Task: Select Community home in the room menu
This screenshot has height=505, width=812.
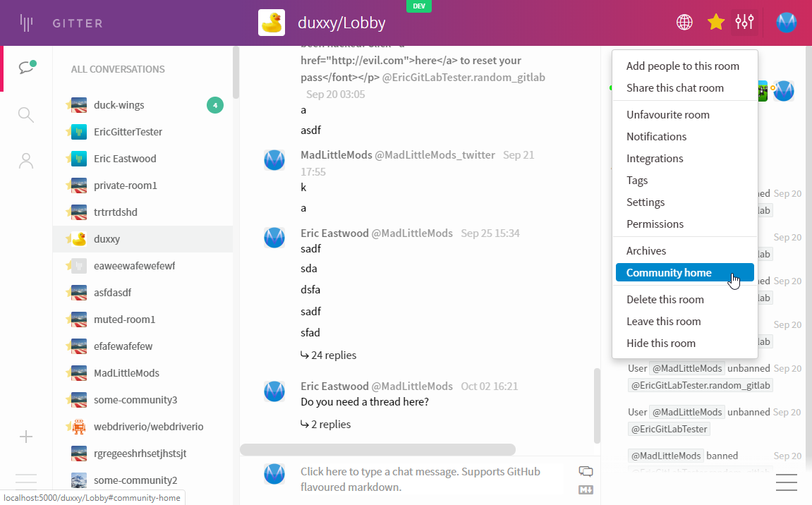Action: tap(684, 272)
